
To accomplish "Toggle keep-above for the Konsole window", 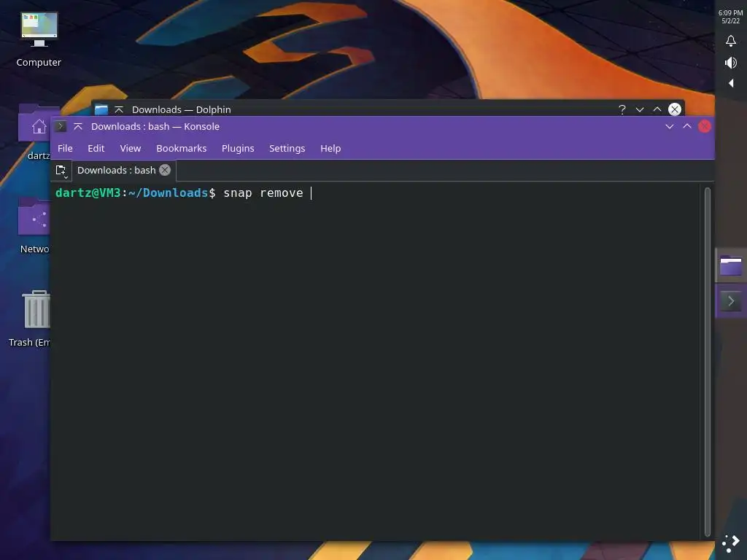I will click(78, 126).
